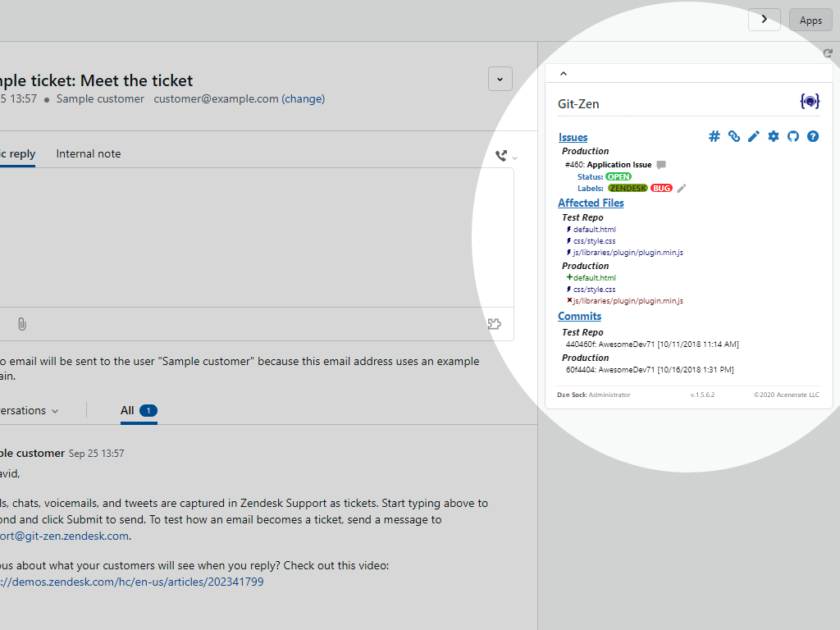Click the hash icon in the Git-Zen toolbar

[x=714, y=136]
